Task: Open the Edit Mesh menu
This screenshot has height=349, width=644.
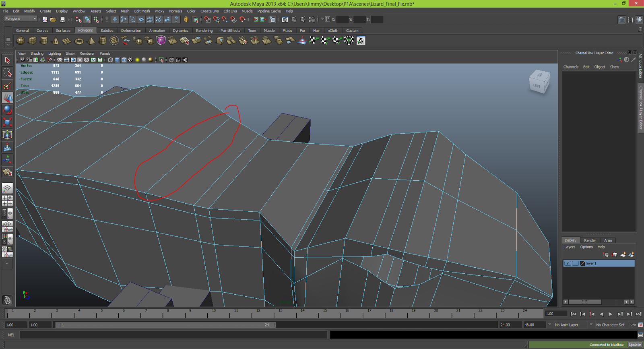Action: [x=142, y=11]
